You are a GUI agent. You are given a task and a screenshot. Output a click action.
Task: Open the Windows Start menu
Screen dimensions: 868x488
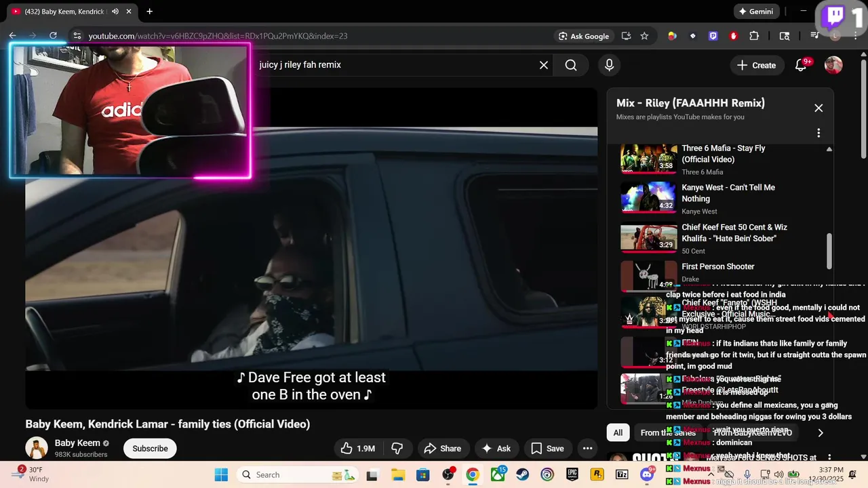coord(221,474)
